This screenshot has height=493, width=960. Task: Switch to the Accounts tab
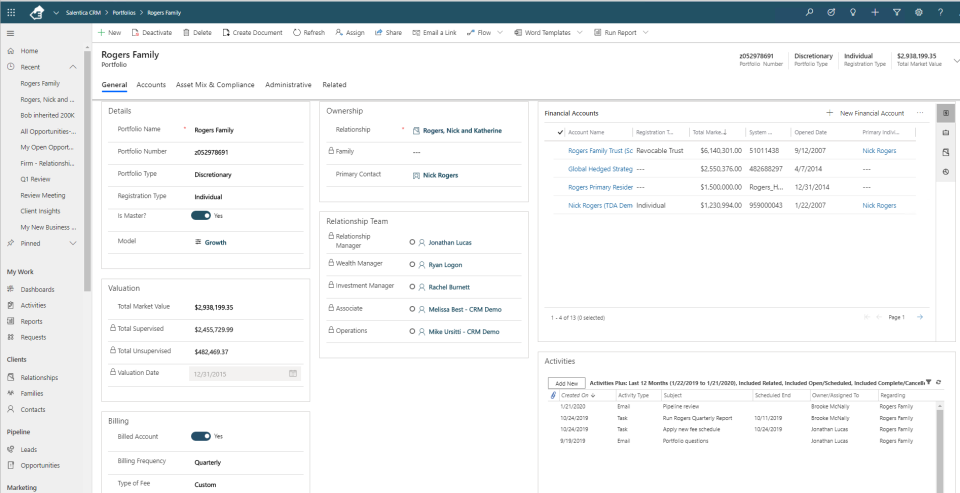[x=151, y=85]
